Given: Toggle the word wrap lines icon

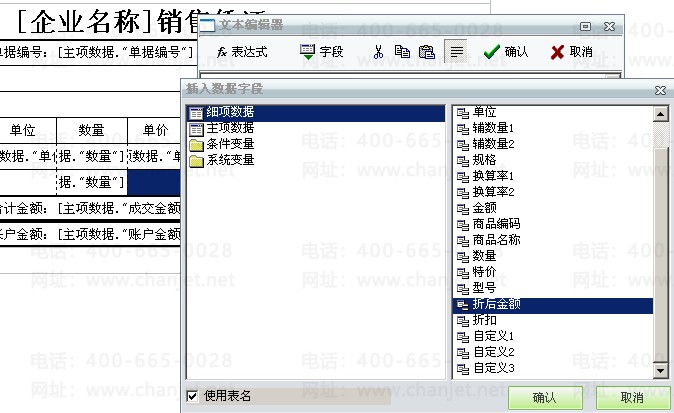Looking at the screenshot, I should [456, 51].
